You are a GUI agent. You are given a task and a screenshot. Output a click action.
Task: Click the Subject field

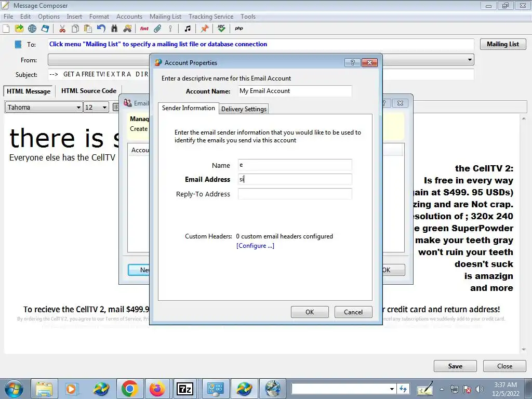point(261,74)
